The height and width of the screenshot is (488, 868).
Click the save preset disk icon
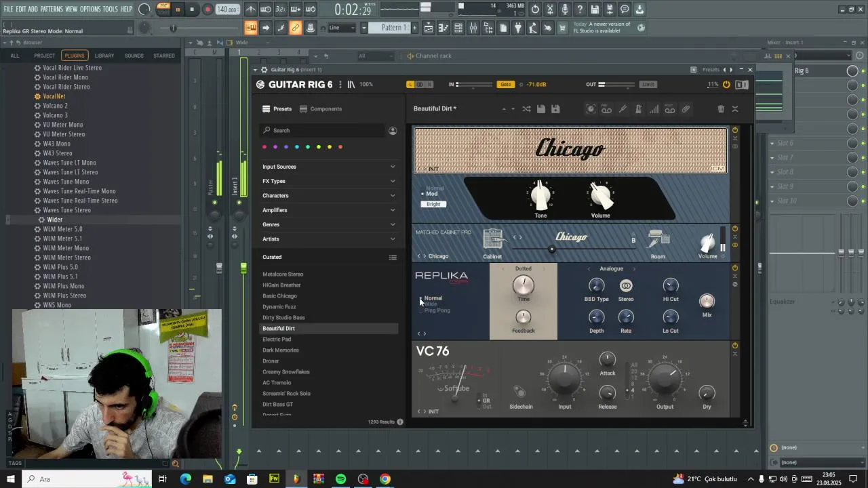point(541,109)
